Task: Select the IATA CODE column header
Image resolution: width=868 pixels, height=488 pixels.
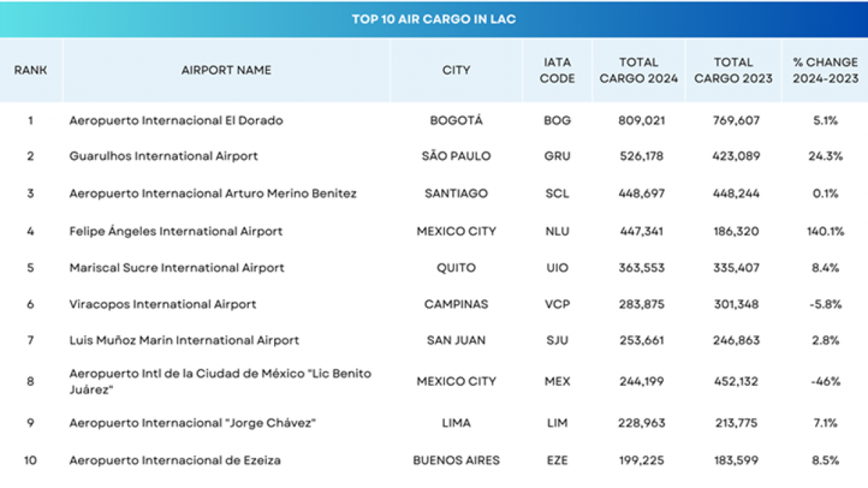Action: [557, 70]
